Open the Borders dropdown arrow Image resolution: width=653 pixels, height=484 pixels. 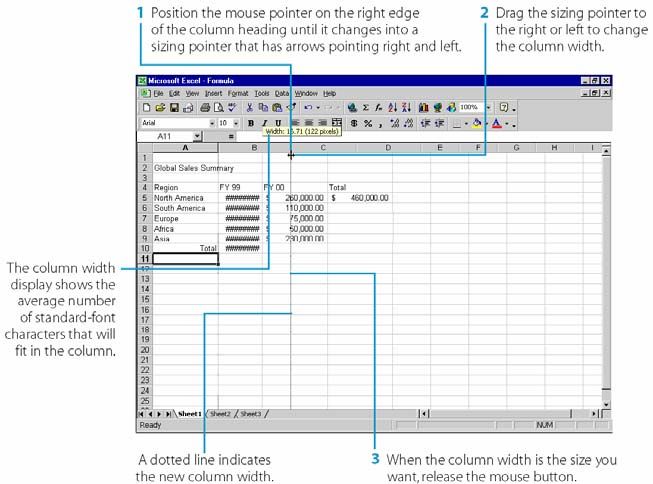point(466,123)
